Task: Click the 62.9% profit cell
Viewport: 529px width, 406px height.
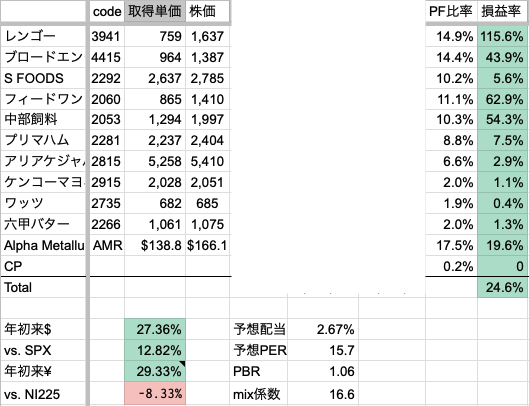Action: [503, 99]
